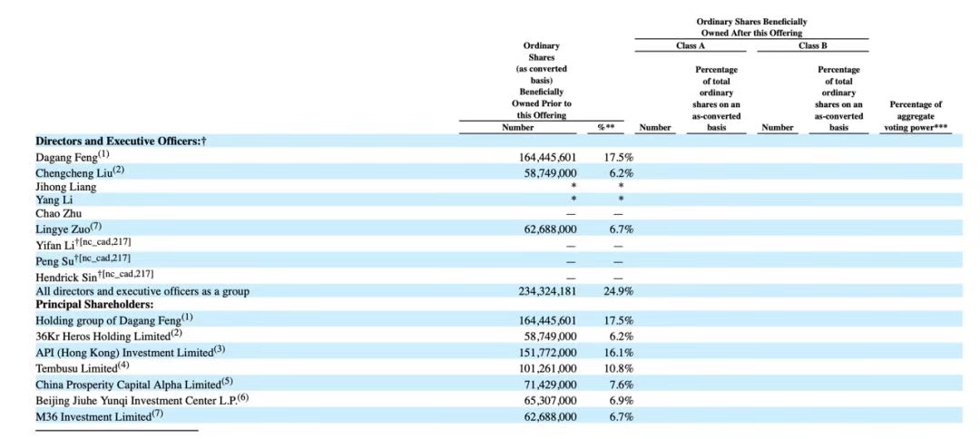The image size is (980, 439).
Task: Click the 10.8% value for Tembusu Limited
Action: (619, 368)
